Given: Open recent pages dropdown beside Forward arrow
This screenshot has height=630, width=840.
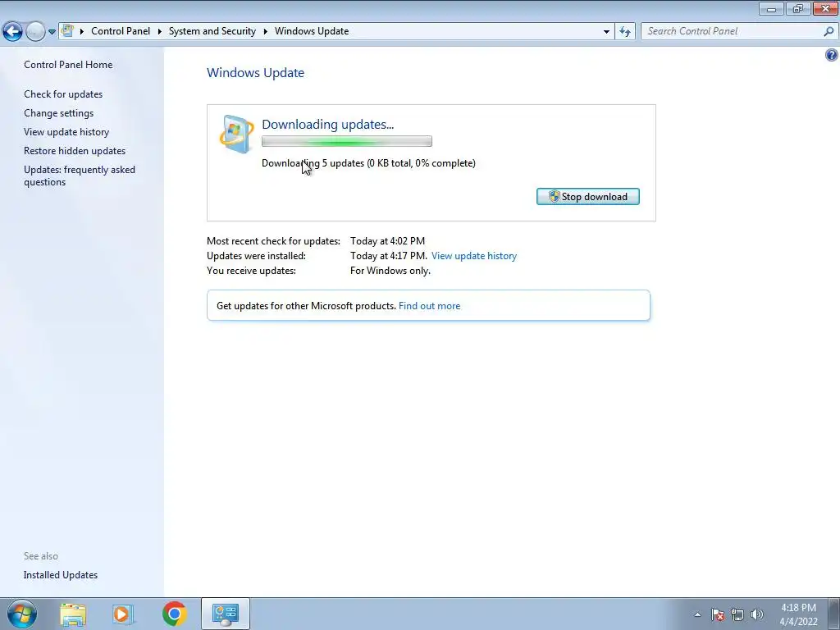Looking at the screenshot, I should click(x=52, y=32).
